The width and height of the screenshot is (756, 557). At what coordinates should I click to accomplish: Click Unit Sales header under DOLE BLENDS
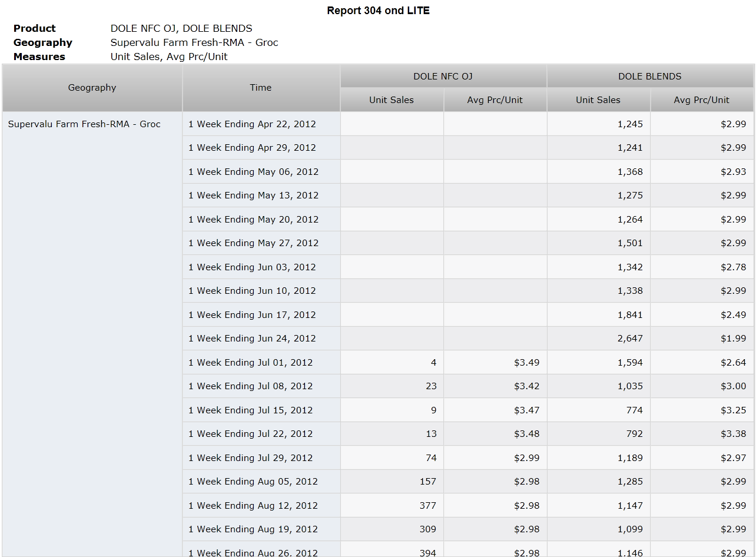(x=598, y=100)
